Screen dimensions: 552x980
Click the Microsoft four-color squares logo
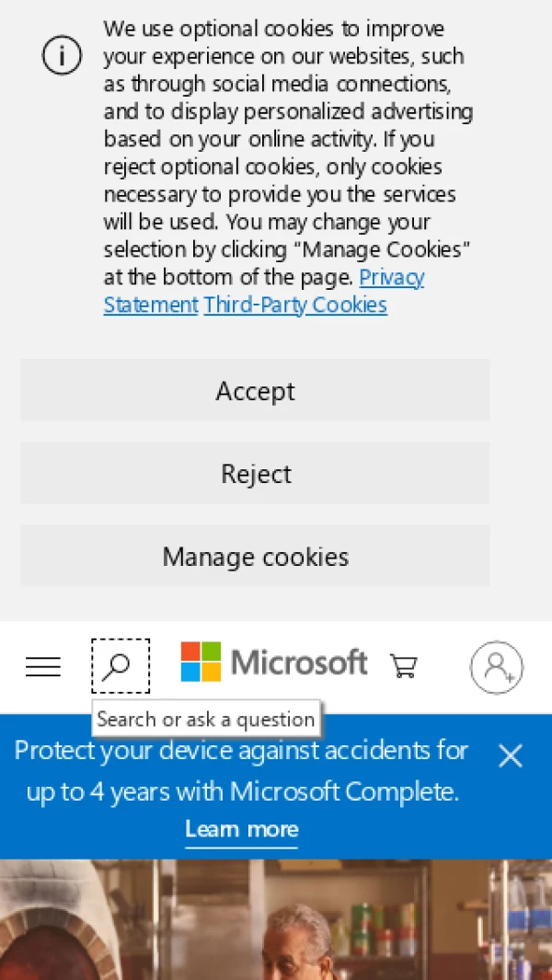tap(201, 663)
